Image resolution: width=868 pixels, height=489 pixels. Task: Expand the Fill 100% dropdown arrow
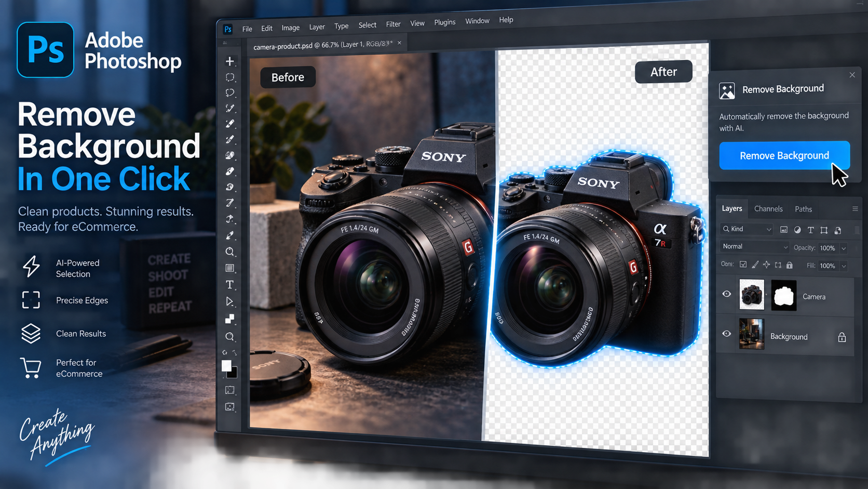click(844, 266)
